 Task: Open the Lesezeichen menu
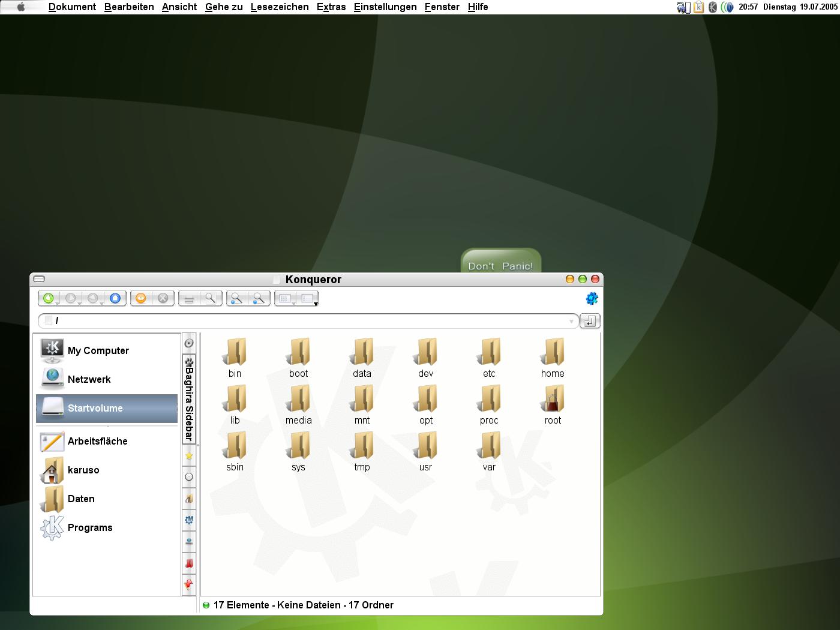click(x=280, y=7)
